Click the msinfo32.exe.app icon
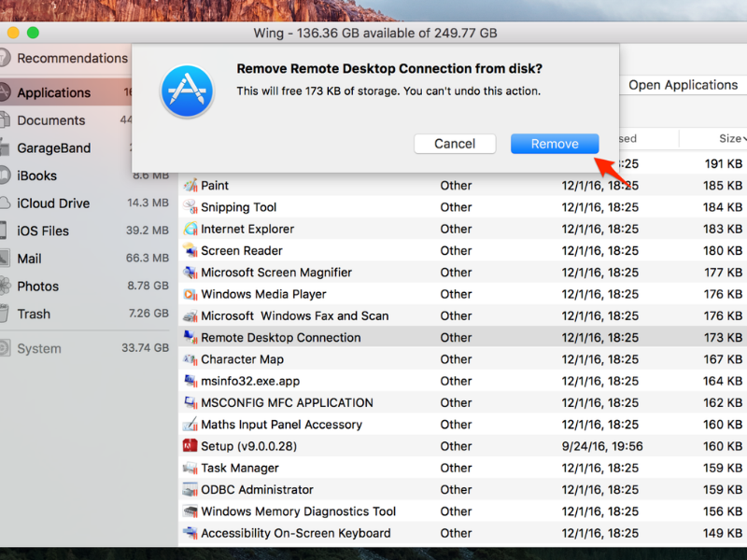 [x=190, y=381]
